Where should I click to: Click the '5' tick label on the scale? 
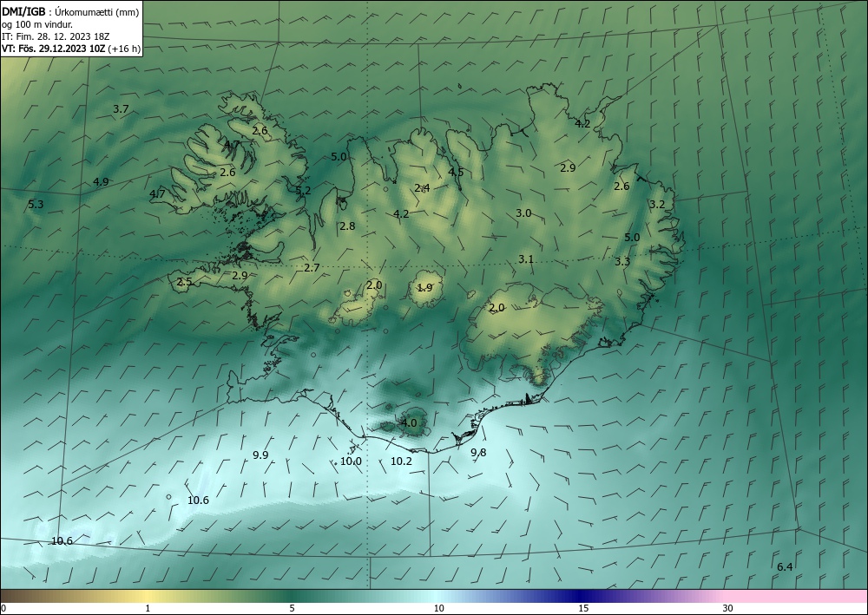[292, 608]
